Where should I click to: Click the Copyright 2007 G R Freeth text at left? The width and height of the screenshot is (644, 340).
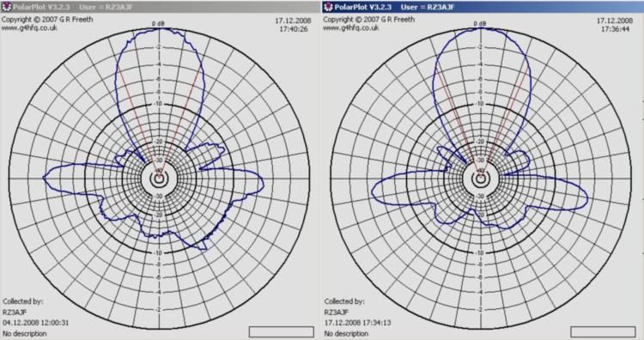[x=47, y=19]
